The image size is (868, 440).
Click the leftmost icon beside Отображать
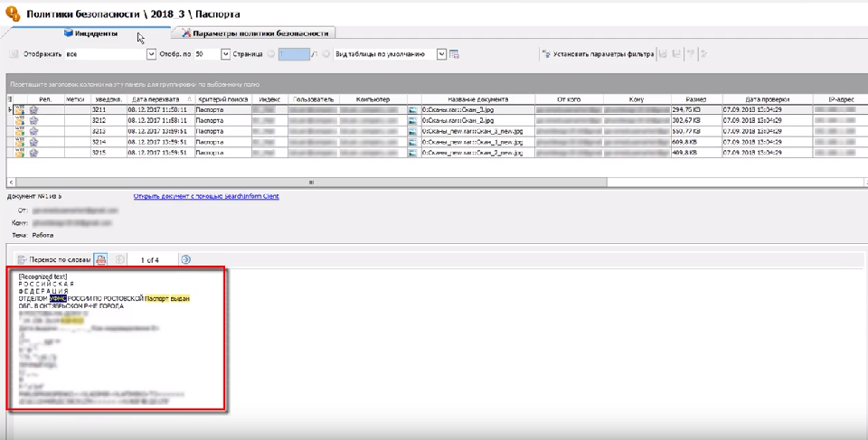[14, 54]
